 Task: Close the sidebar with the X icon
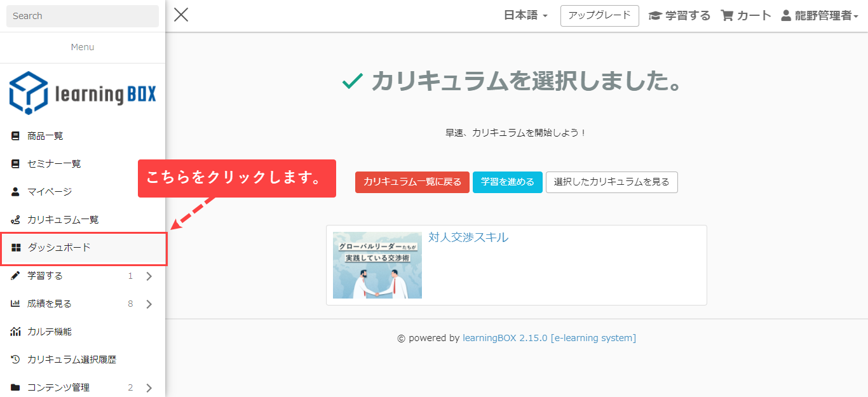[181, 15]
